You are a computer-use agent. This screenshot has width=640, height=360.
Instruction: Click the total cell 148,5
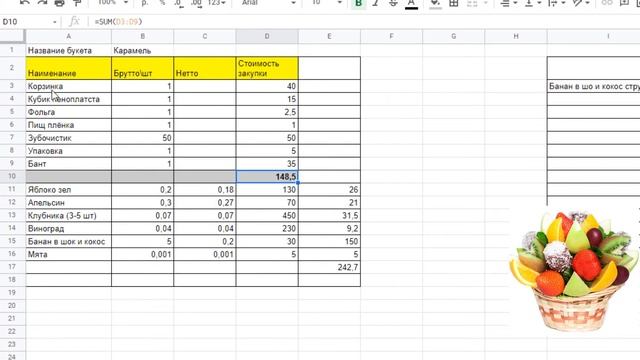click(267, 176)
